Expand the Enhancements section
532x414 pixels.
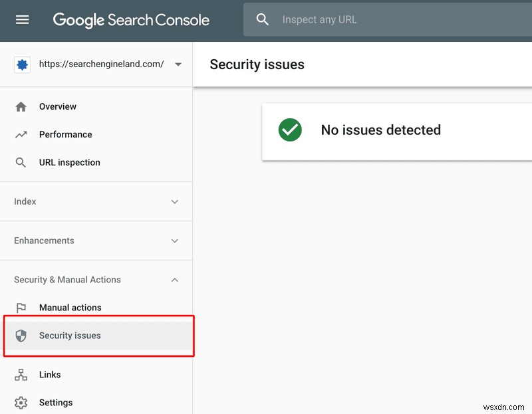(x=175, y=241)
